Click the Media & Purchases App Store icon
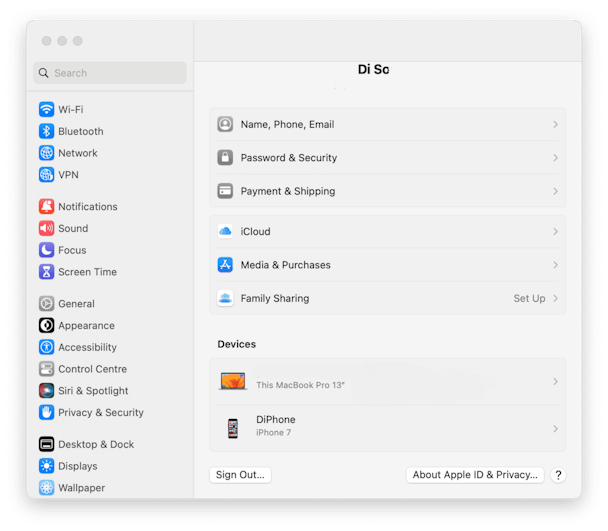Viewport: 608px width, 531px height. coord(225,265)
